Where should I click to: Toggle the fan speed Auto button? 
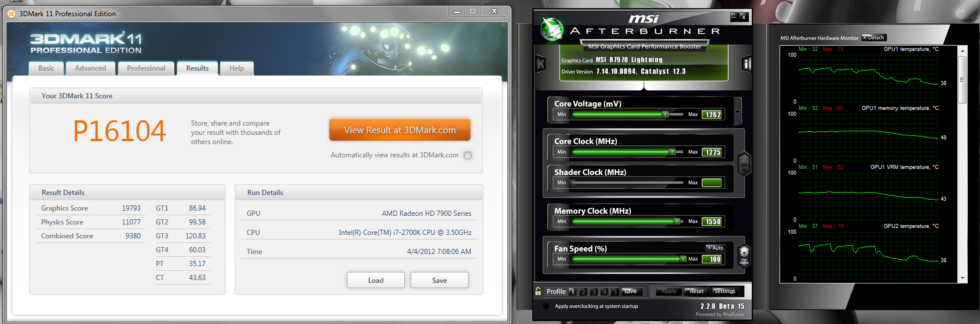pos(715,248)
